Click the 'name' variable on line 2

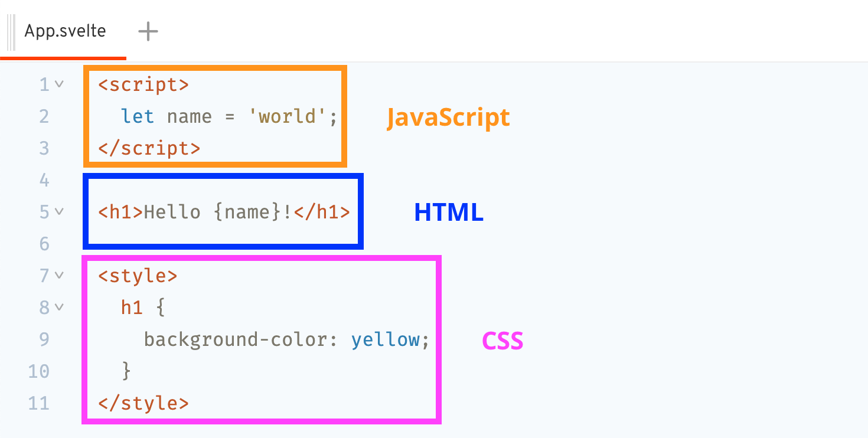coord(188,116)
